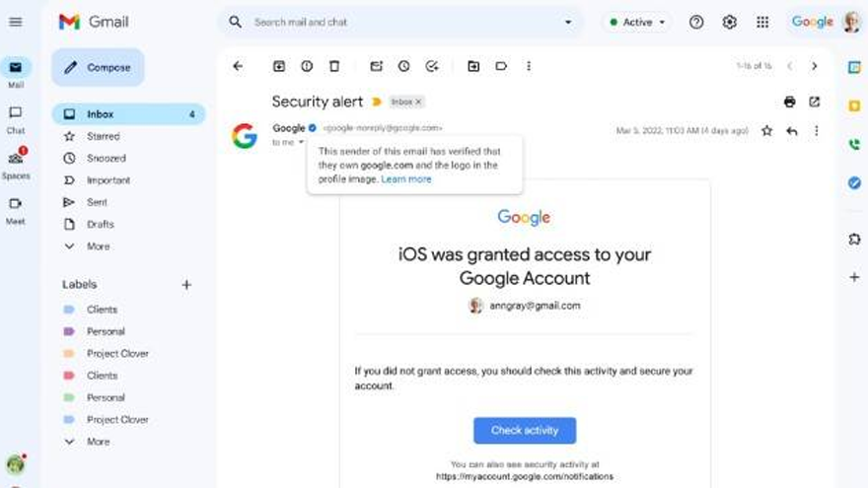Viewport: 868px width, 488px height.
Task: Remove the Inbox label from this email
Action: coord(418,102)
